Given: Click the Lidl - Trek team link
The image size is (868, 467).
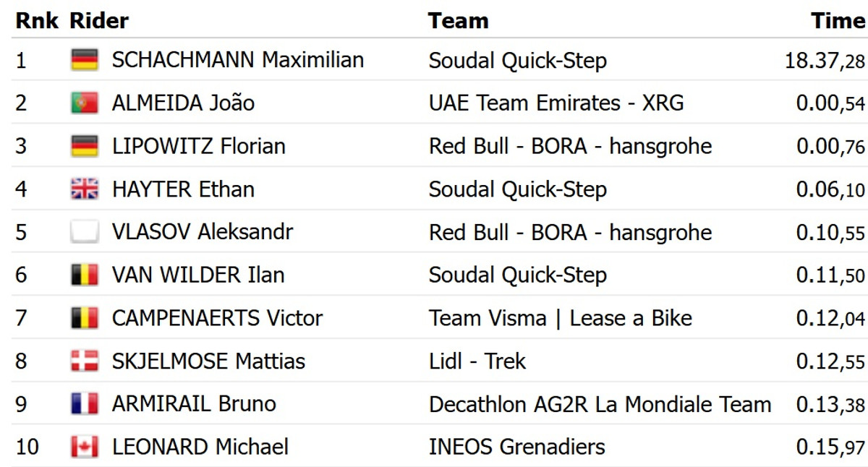Looking at the screenshot, I should click(x=477, y=361).
